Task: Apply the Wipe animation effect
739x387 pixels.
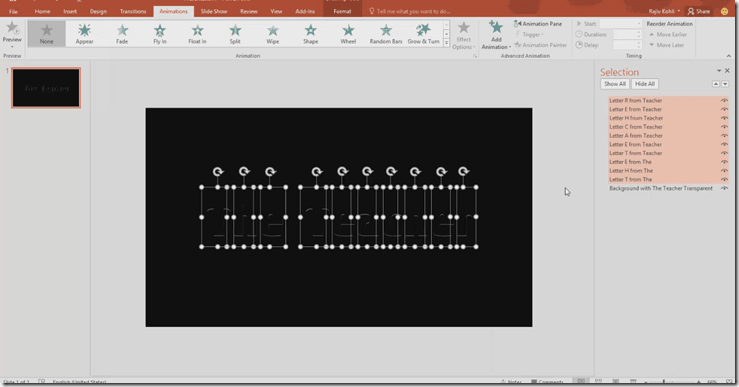Action: point(273,33)
